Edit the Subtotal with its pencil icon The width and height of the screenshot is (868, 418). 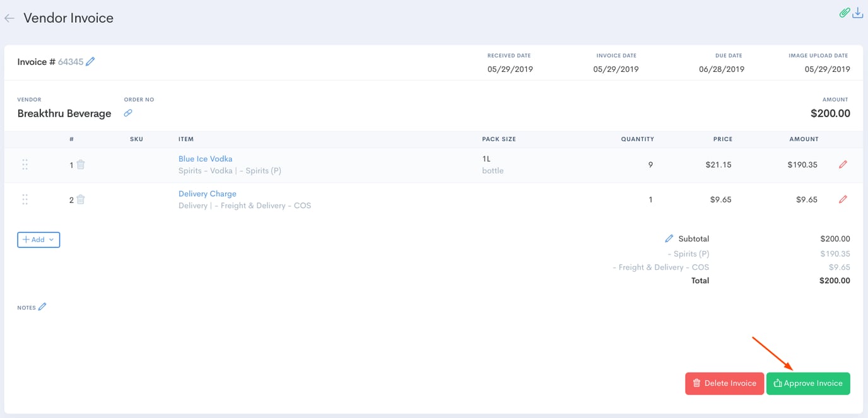pos(669,238)
